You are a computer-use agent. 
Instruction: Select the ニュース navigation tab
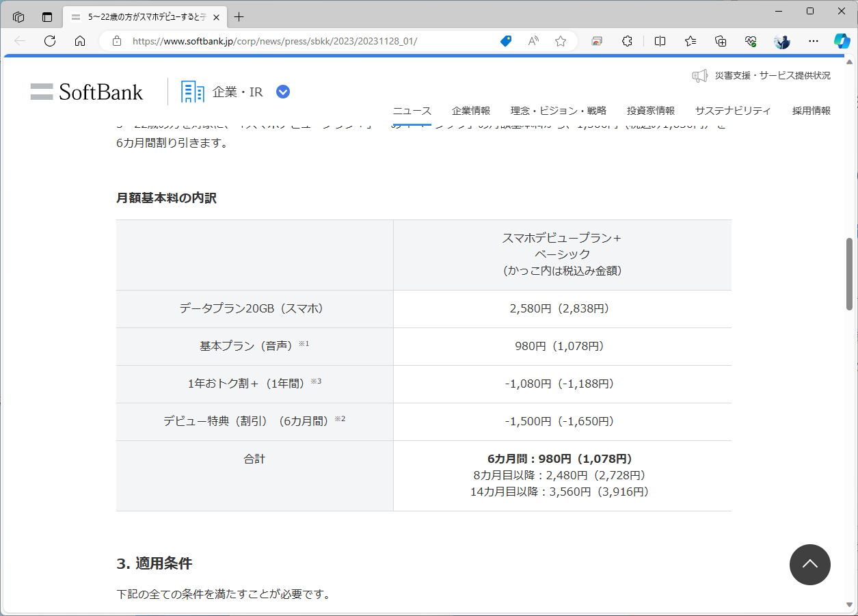pos(412,110)
